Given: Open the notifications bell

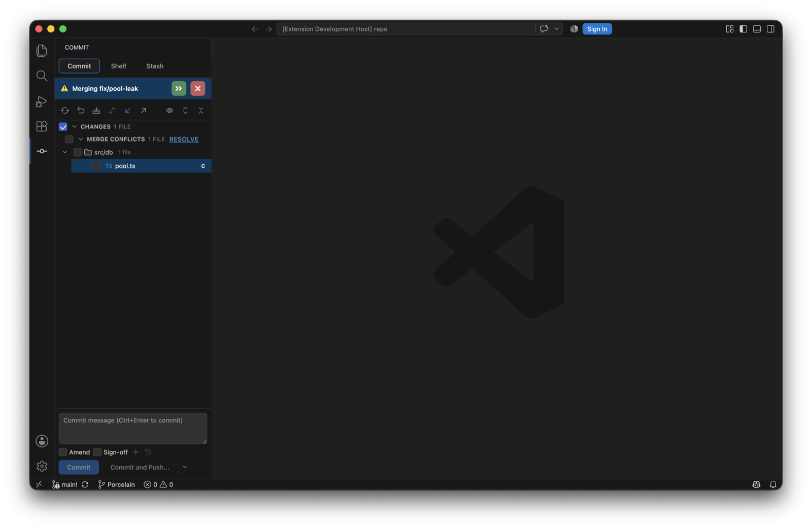Looking at the screenshot, I should pyautogui.click(x=773, y=484).
